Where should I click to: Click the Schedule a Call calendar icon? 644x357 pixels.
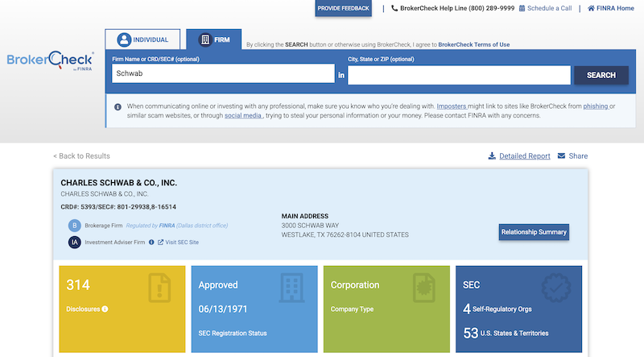pos(522,9)
